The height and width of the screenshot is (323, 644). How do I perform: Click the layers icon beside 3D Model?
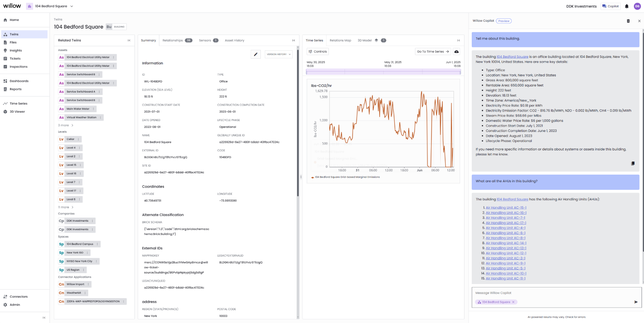376,40
